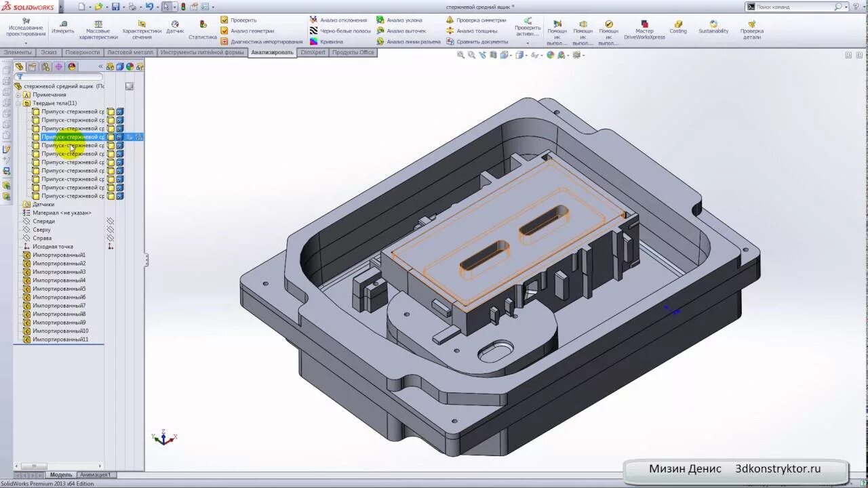Open Section View in the view toolbar
This screenshot has width=868, height=488.
(x=494, y=56)
